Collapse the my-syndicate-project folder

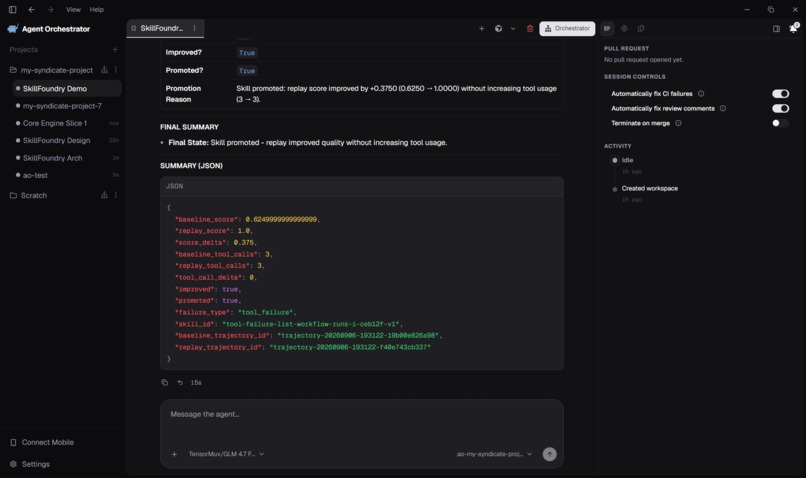click(x=13, y=70)
